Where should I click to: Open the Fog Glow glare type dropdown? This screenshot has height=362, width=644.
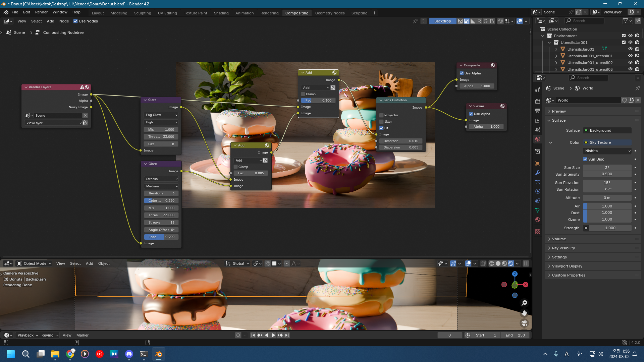click(x=161, y=115)
